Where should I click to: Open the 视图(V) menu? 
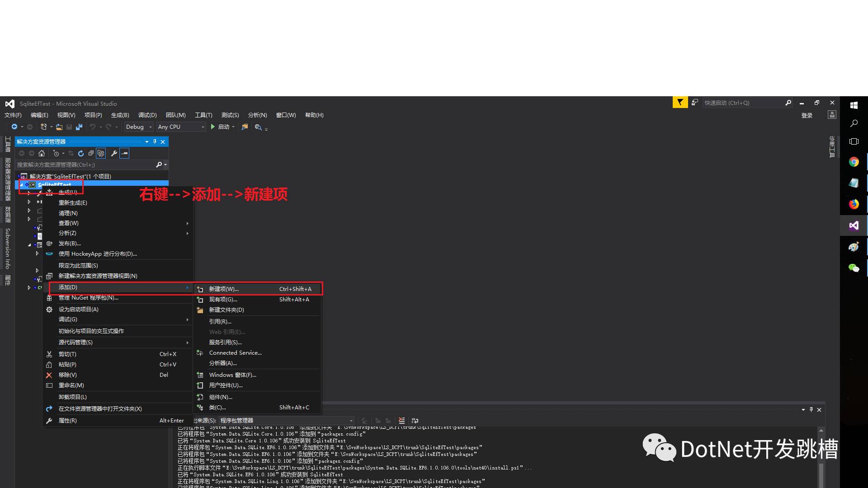(x=66, y=115)
